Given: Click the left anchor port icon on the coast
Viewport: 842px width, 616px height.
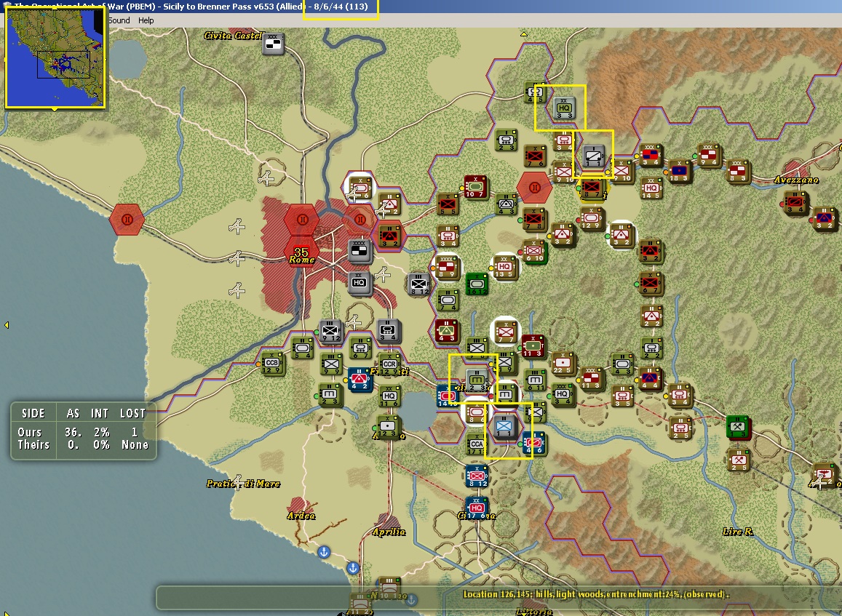Looking at the screenshot, I should tap(324, 551).
